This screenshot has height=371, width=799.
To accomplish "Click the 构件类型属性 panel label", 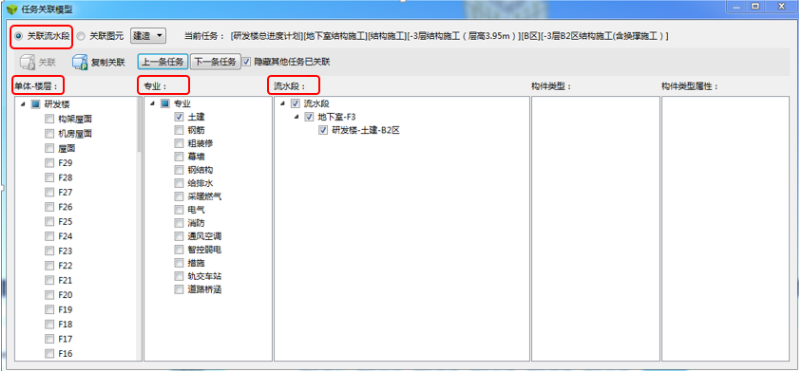I will [x=689, y=86].
